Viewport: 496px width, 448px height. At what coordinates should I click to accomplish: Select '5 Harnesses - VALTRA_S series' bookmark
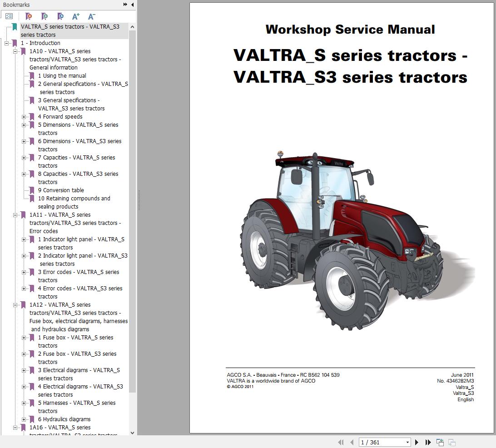(x=77, y=407)
